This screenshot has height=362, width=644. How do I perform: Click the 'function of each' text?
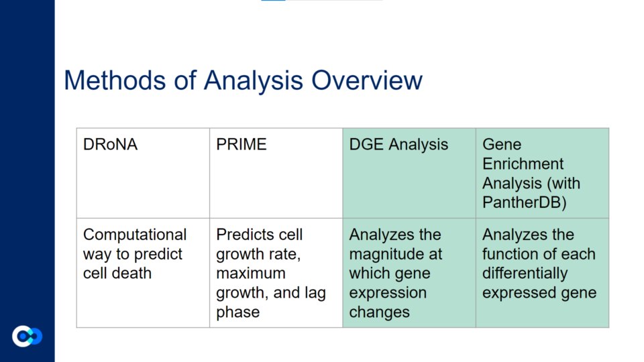[x=538, y=254]
